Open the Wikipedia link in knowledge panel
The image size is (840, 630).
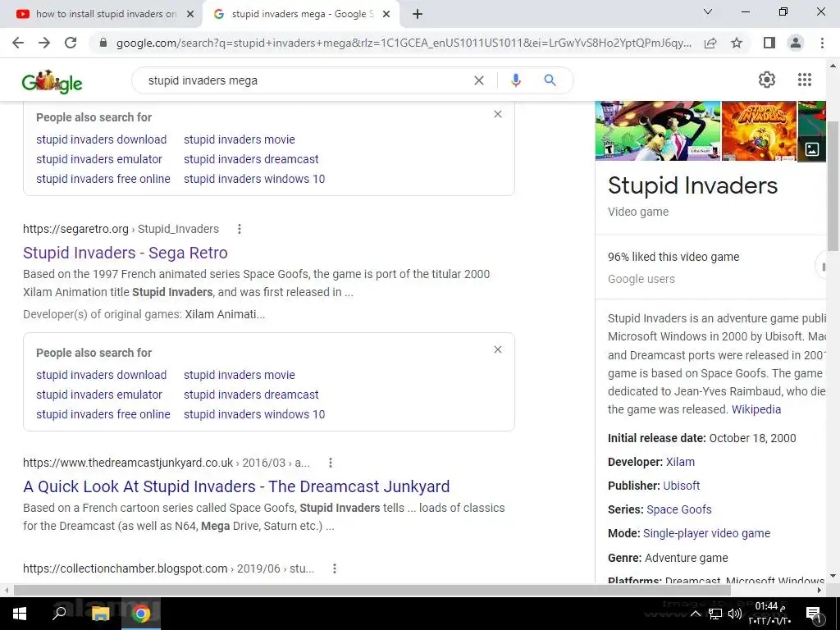tap(756, 409)
